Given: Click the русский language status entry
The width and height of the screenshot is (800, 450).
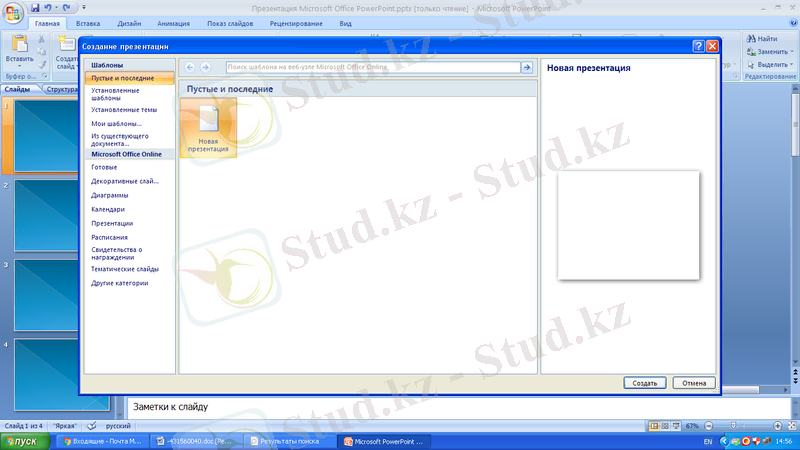Looking at the screenshot, I should [118, 426].
